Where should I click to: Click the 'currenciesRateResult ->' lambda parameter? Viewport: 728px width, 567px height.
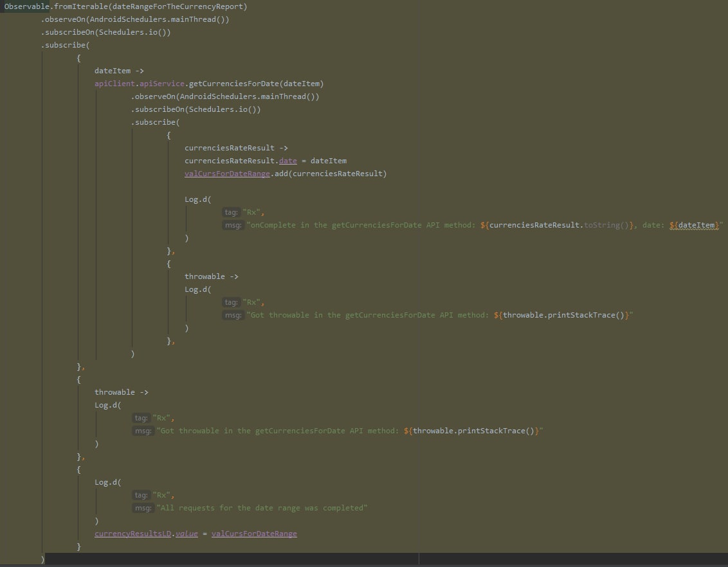pyautogui.click(x=236, y=148)
